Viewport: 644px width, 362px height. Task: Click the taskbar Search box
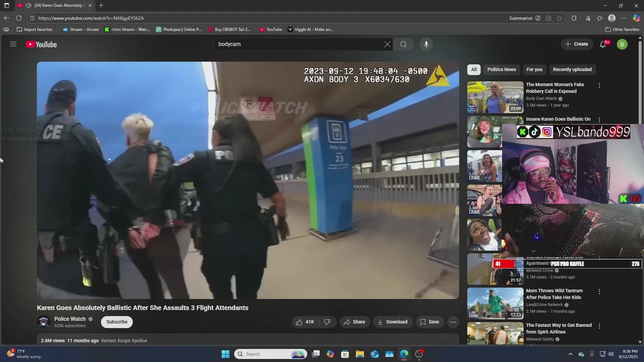coord(271,354)
